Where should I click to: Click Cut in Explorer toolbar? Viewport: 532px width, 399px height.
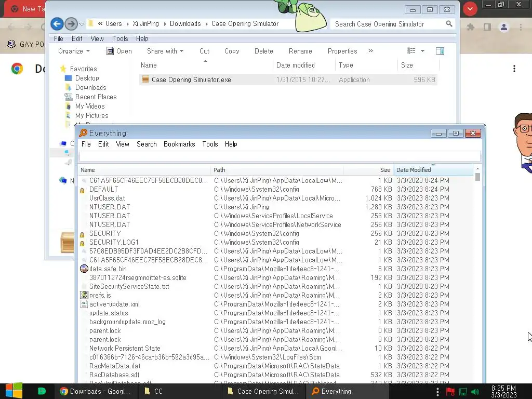coord(204,51)
